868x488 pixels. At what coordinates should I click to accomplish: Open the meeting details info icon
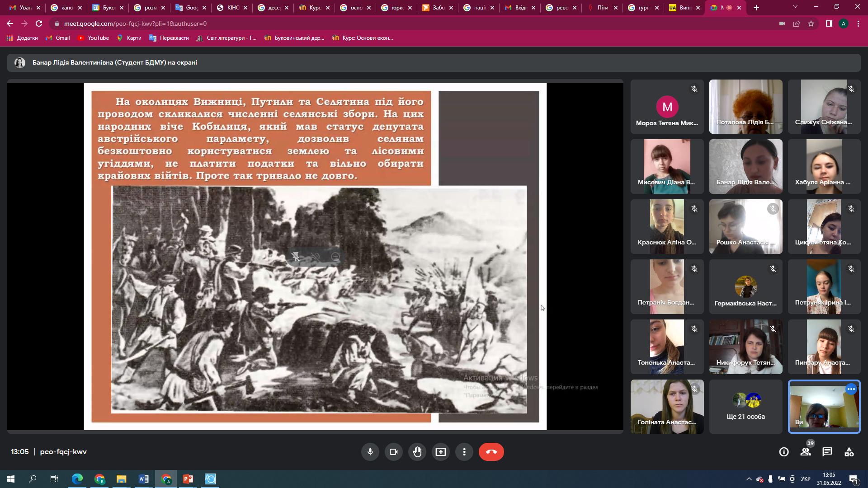784,452
